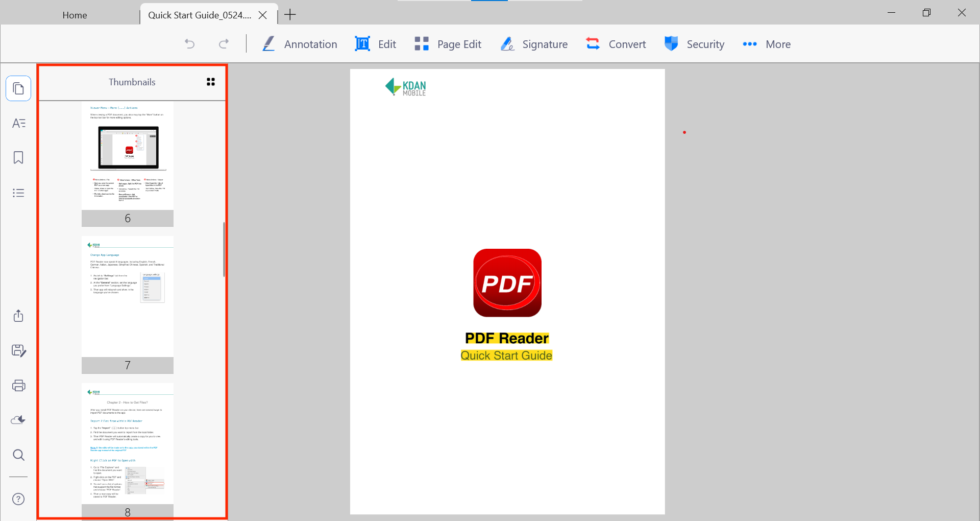Open the Thumbnails panel icon in sidebar
Viewport: 980px width, 521px height.
click(x=18, y=89)
